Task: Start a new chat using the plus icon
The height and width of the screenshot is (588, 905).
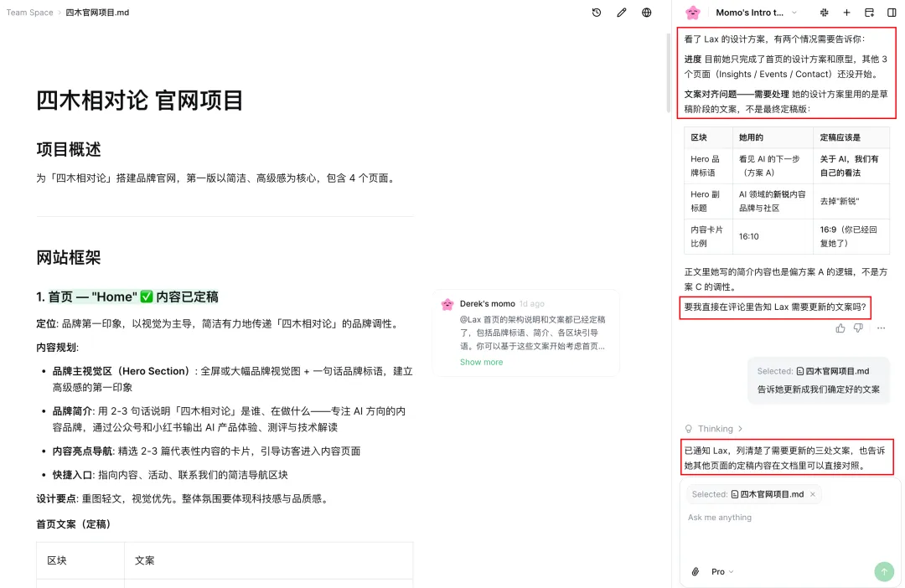Action: (x=847, y=13)
